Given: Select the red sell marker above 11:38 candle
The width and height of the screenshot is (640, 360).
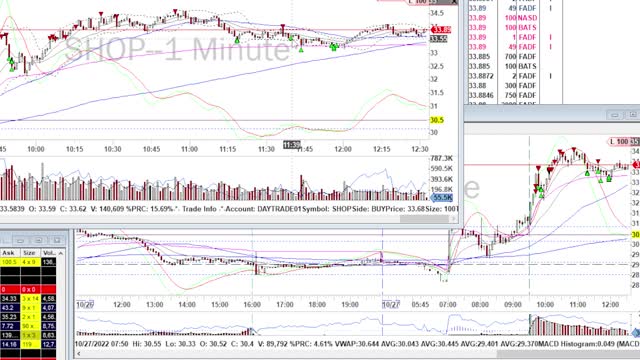Looking at the screenshot, I should coord(282,27).
